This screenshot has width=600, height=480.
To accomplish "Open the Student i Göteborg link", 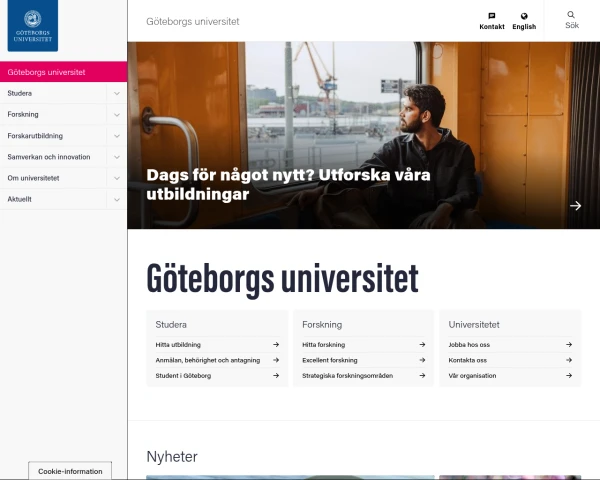I will [x=183, y=376].
